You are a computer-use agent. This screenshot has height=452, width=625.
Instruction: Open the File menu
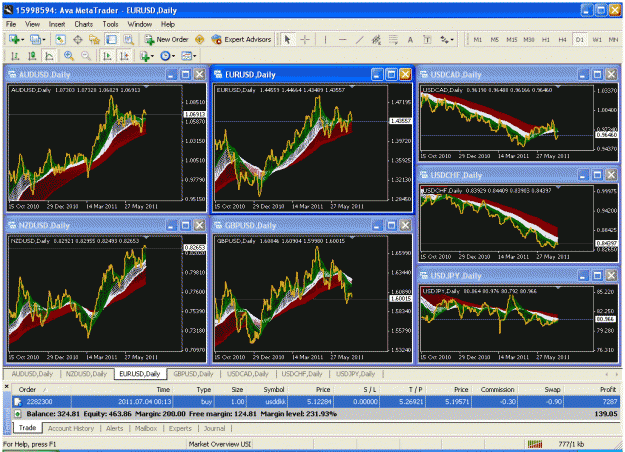pos(11,24)
